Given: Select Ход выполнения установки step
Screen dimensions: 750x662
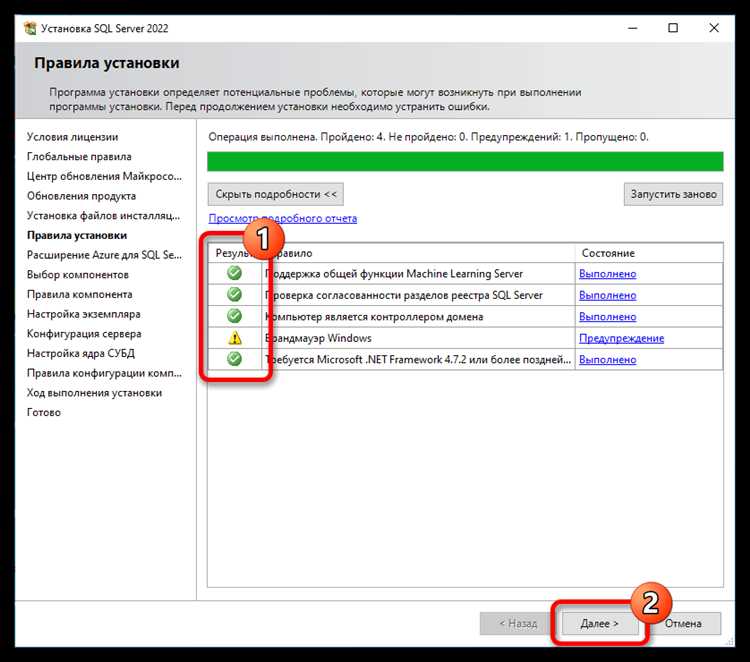Looking at the screenshot, I should click(x=94, y=393).
